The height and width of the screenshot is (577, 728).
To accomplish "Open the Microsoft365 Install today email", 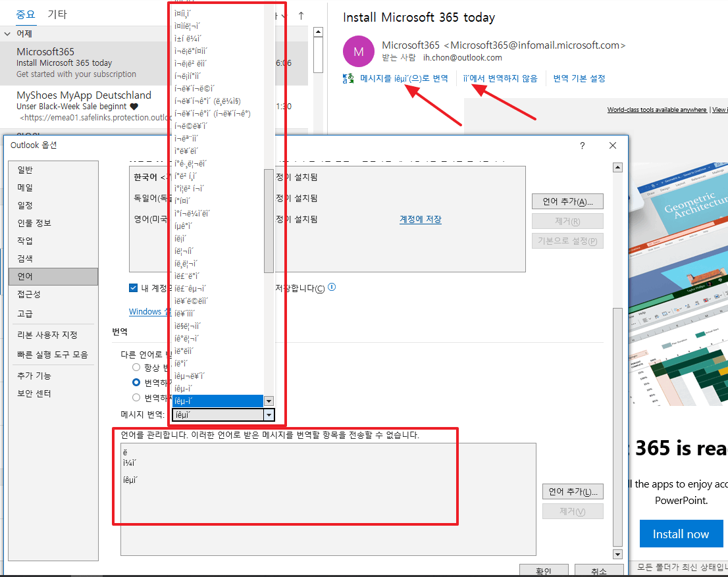I will tap(153, 63).
